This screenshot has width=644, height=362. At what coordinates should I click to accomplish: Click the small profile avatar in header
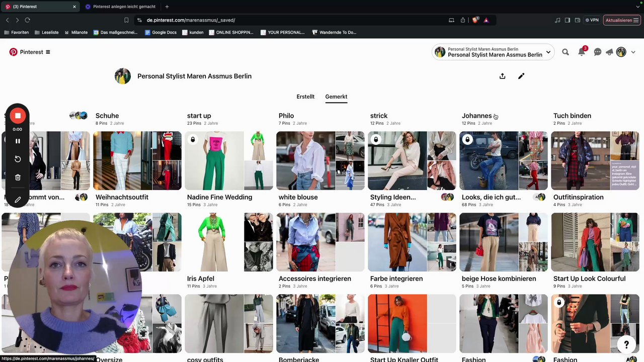[x=621, y=52]
